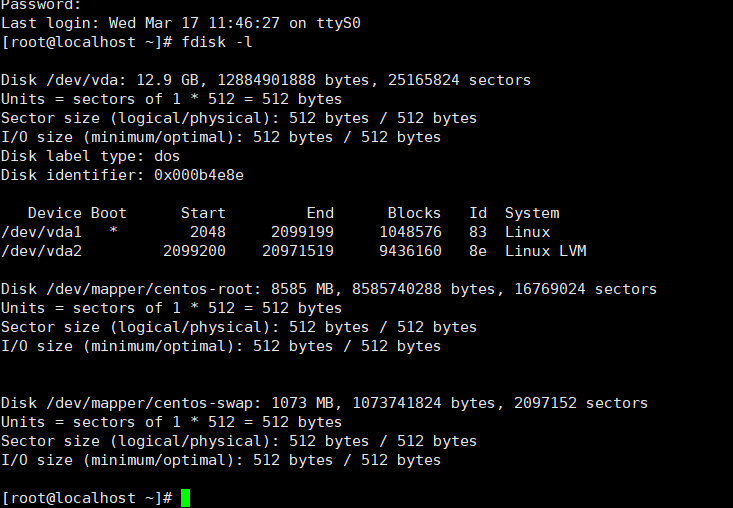This screenshot has height=508, width=733.
Task: Click 'Linux' system type for vda1
Action: pyautogui.click(x=527, y=232)
